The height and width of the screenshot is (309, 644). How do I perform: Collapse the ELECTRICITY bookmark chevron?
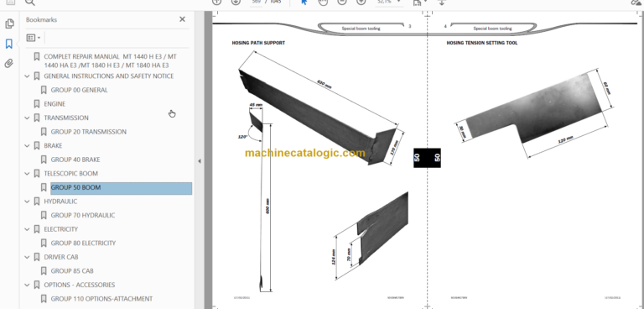click(x=27, y=229)
